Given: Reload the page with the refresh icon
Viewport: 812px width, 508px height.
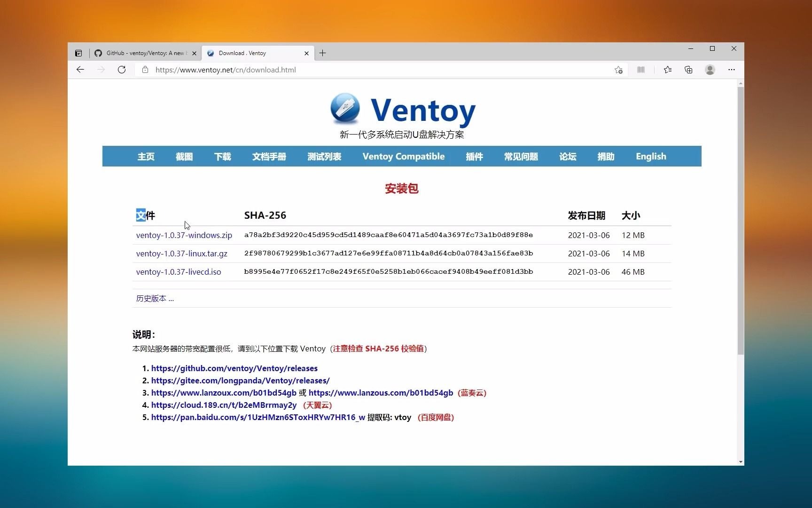Looking at the screenshot, I should coord(122,70).
